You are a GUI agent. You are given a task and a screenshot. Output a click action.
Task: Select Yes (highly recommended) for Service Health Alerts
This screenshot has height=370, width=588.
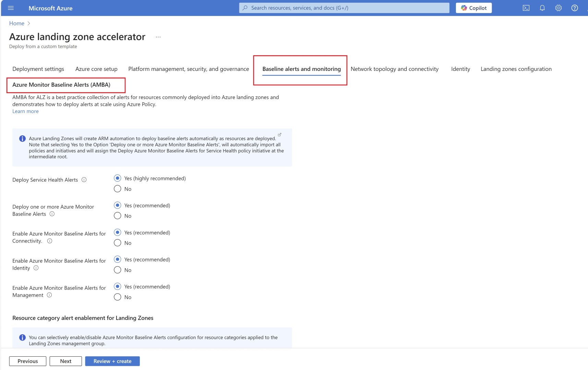(118, 178)
